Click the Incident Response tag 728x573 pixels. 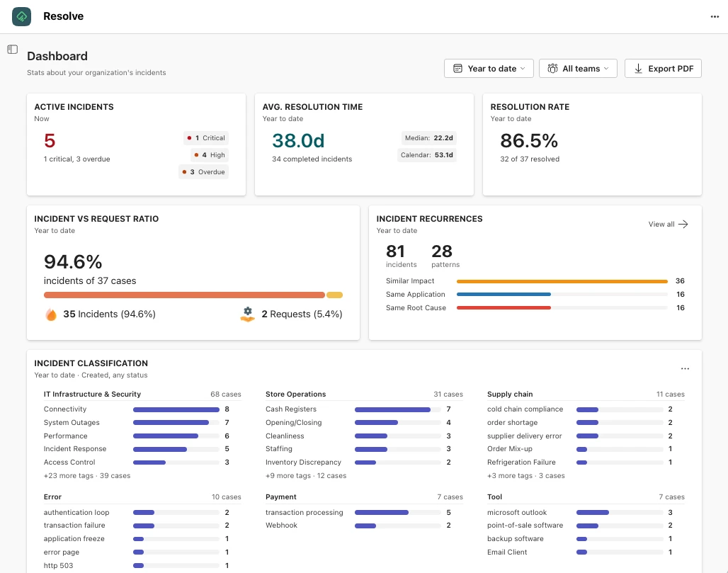coord(75,449)
